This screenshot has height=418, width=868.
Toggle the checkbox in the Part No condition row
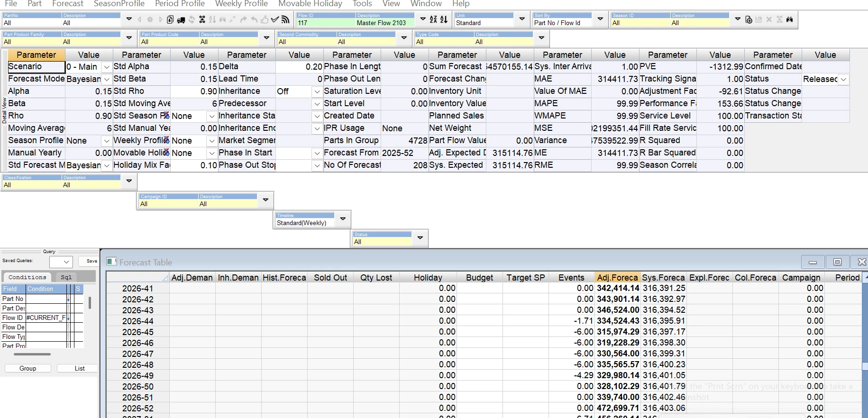pyautogui.click(x=68, y=299)
